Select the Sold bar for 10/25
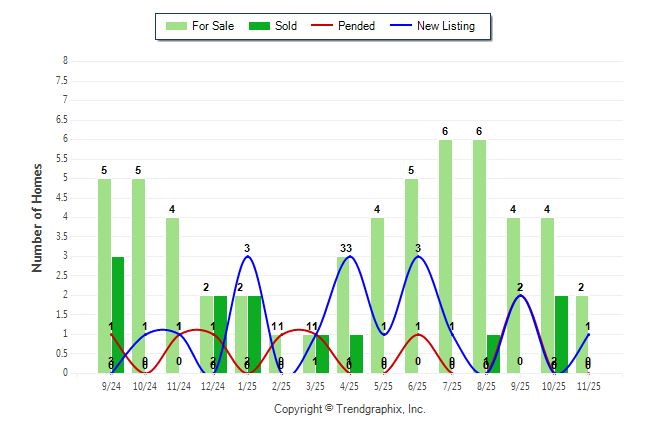646x434 pixels. tap(562, 334)
